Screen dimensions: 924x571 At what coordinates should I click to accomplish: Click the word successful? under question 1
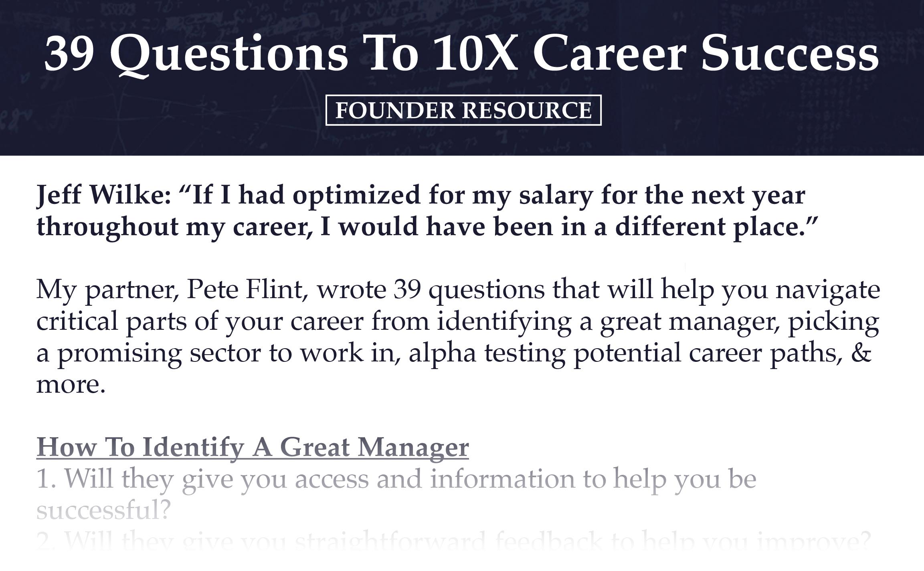click(104, 510)
